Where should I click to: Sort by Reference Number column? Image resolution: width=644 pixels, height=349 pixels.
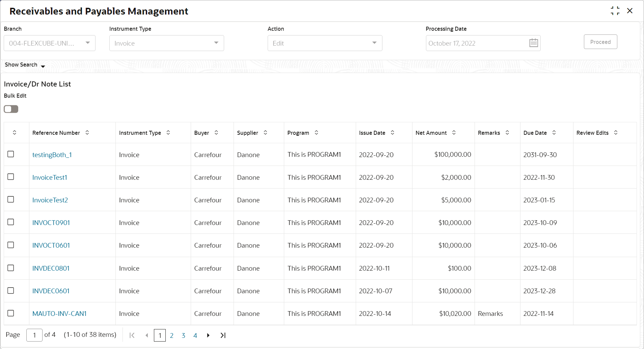[87, 132]
